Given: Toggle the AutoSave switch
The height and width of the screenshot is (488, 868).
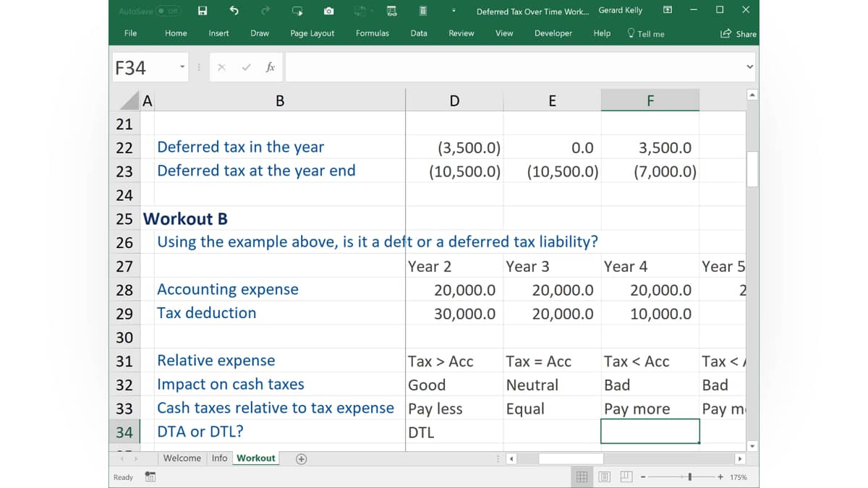Looking at the screenshot, I should tap(170, 11).
